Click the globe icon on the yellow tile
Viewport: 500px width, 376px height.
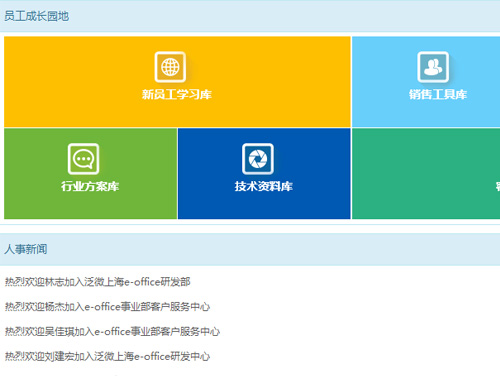[170, 67]
